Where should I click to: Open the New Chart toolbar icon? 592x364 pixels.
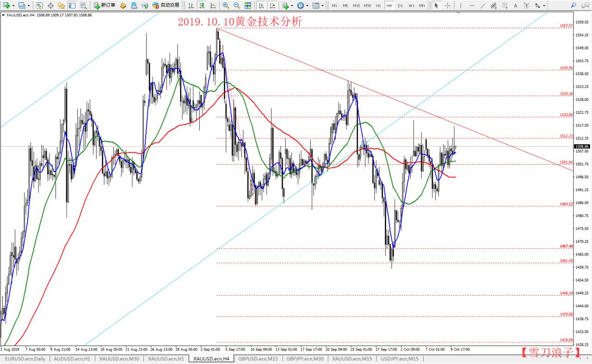pos(7,6)
